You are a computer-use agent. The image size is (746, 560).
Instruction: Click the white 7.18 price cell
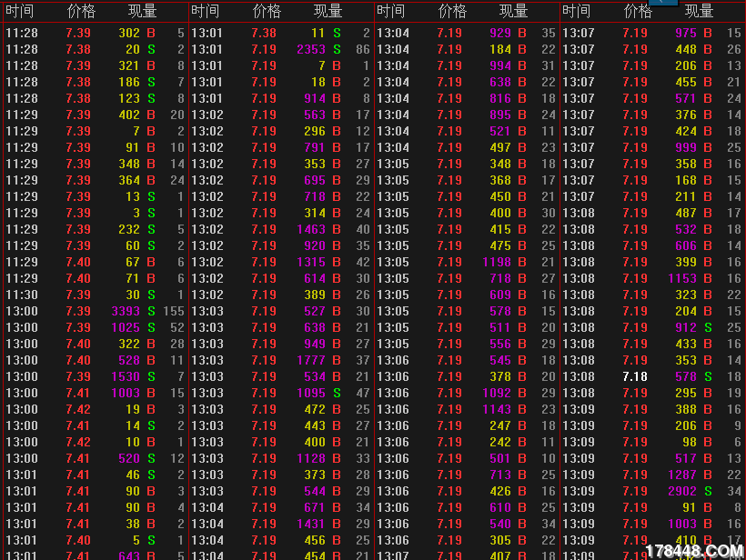635,376
